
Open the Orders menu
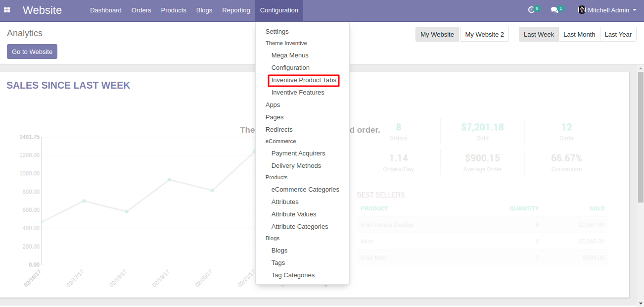click(x=141, y=10)
